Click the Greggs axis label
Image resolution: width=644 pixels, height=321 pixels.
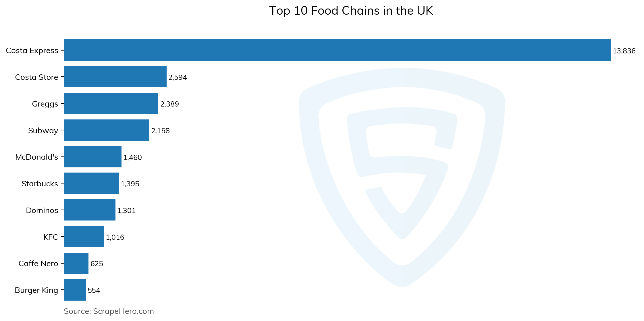45,104
